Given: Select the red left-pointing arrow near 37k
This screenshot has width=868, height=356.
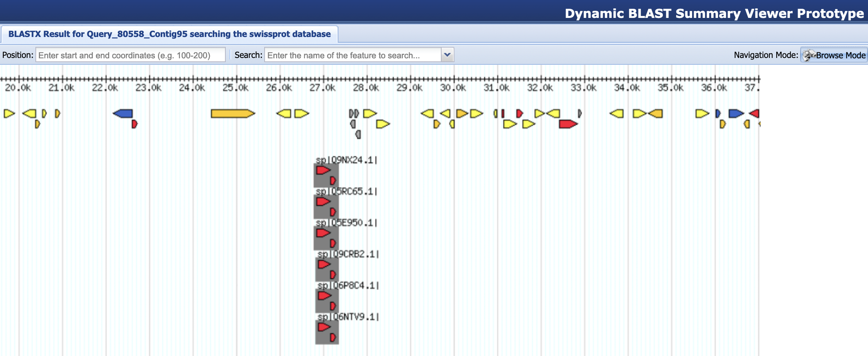Looking at the screenshot, I should pos(754,114).
